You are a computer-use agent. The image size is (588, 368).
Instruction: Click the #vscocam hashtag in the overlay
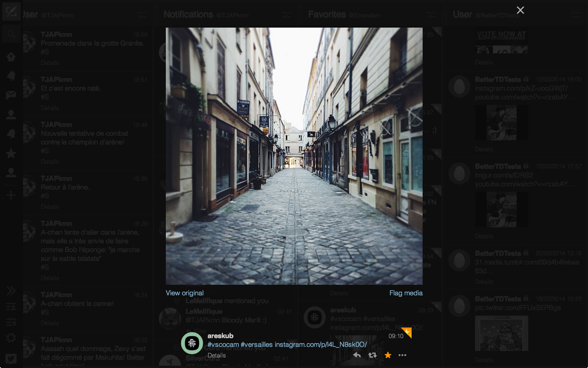223,345
